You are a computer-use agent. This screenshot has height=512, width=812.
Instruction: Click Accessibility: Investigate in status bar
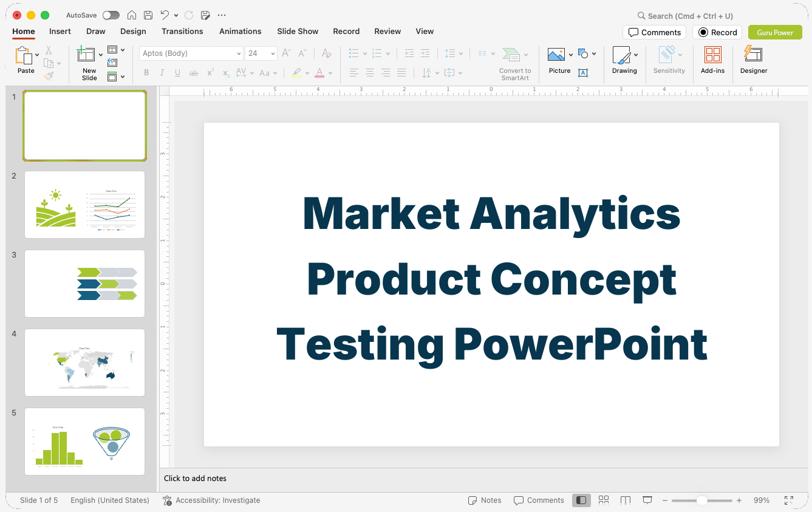tap(211, 500)
